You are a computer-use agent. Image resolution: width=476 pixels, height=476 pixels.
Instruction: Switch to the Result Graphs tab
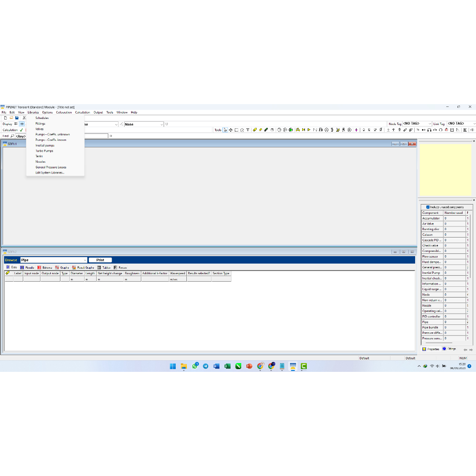[83, 267]
